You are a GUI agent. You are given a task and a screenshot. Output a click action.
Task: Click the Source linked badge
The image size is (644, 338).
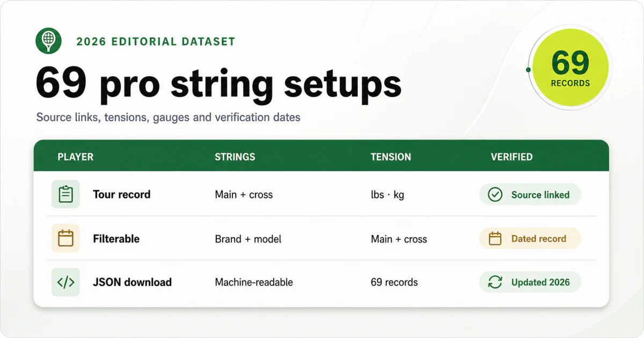(530, 195)
